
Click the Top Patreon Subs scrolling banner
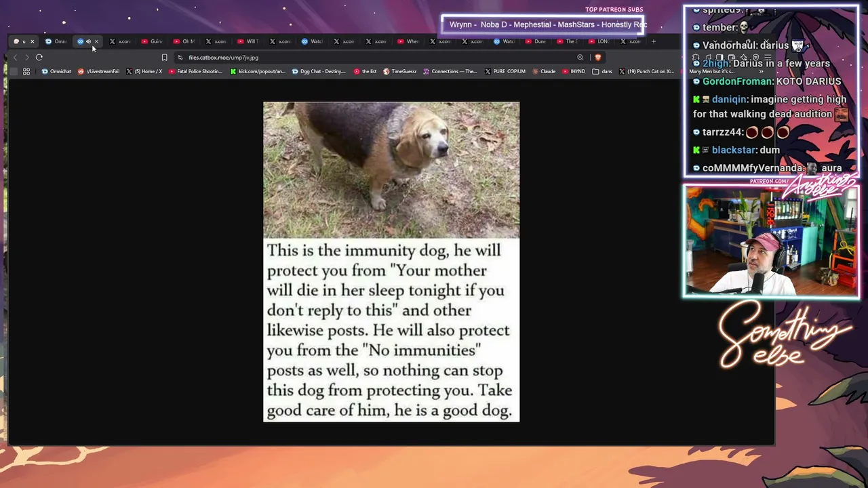coord(542,25)
